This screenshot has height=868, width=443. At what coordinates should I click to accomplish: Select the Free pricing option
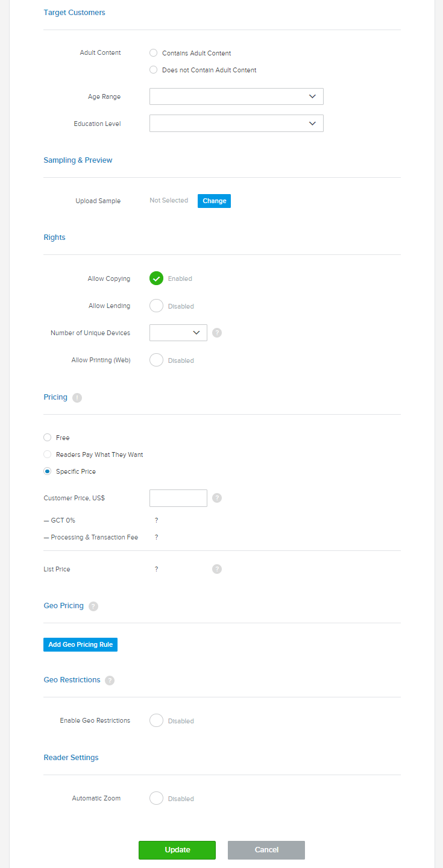[48, 438]
